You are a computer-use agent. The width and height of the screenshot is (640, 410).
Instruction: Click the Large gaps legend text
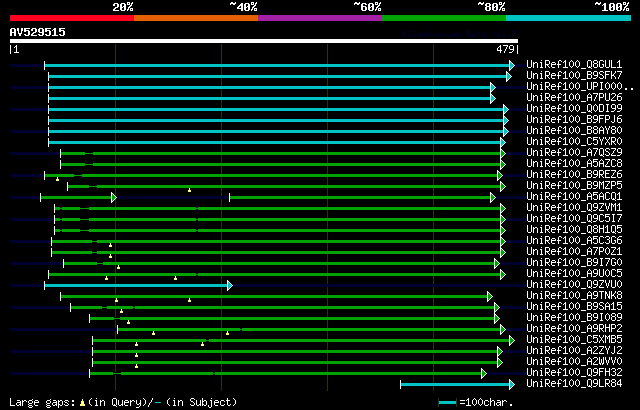[123, 402]
